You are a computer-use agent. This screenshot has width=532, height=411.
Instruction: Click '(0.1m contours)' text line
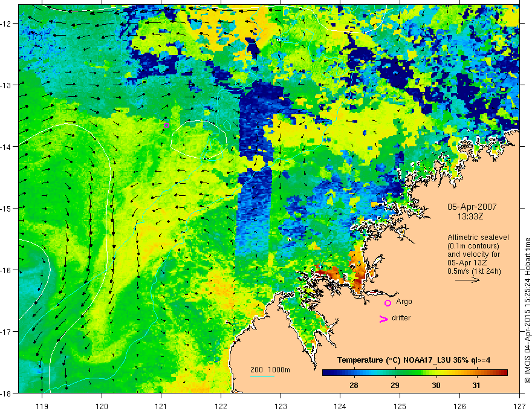coord(473,246)
